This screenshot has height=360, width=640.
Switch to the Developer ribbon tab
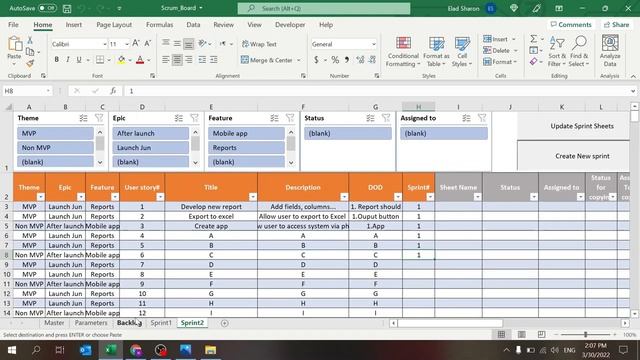click(290, 25)
